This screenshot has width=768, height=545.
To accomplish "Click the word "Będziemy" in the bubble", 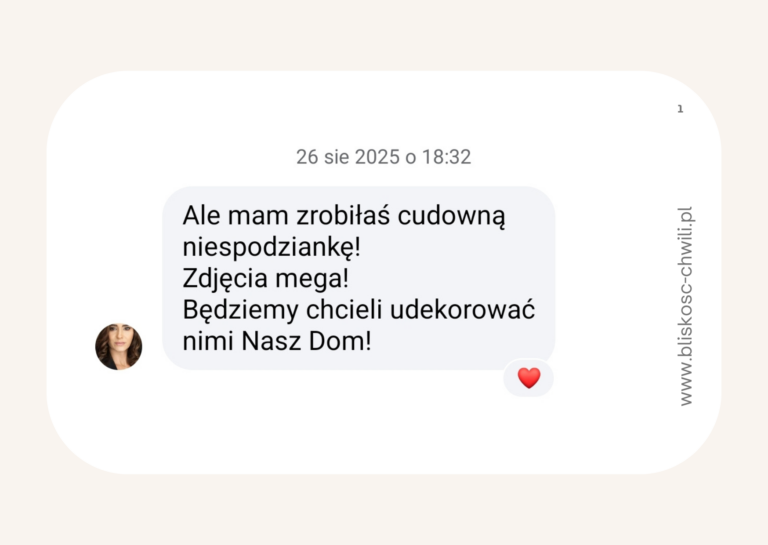I will (240, 310).
